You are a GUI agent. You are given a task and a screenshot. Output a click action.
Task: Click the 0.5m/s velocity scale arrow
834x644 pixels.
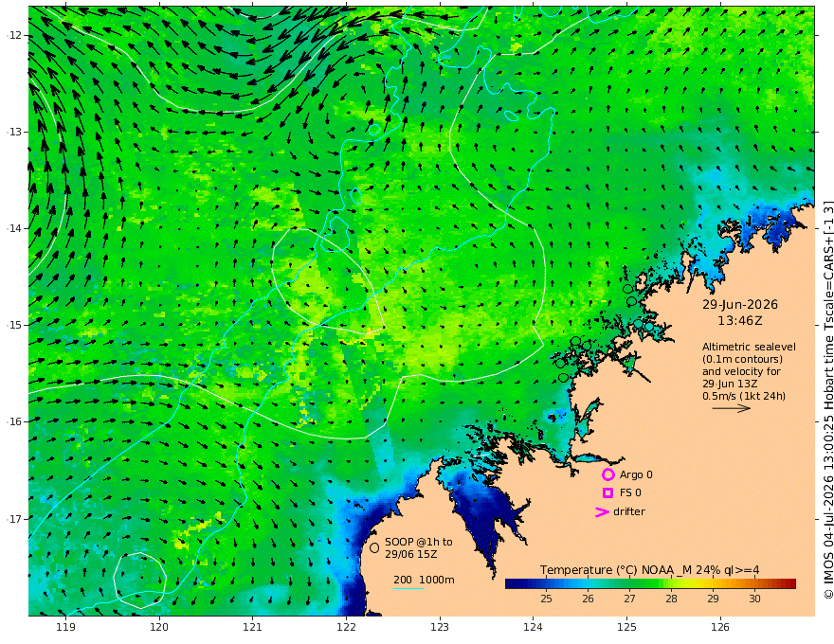[x=732, y=408]
